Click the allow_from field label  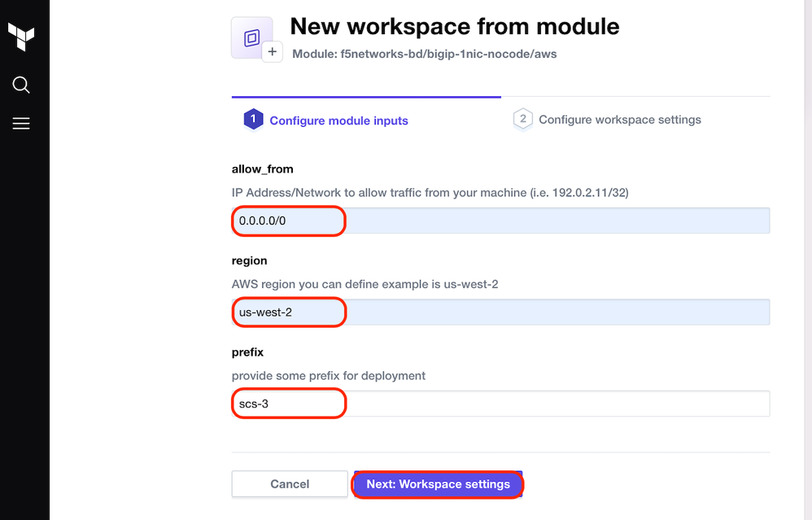[262, 169]
